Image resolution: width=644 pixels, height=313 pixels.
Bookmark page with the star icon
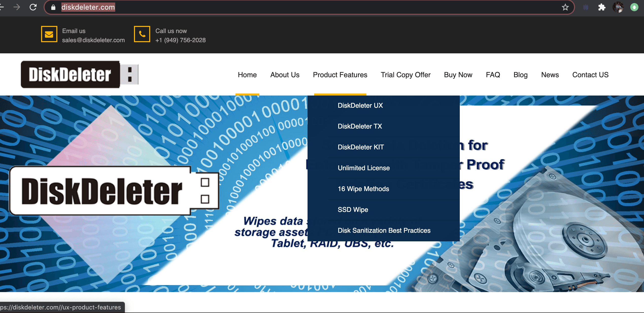pos(565,7)
